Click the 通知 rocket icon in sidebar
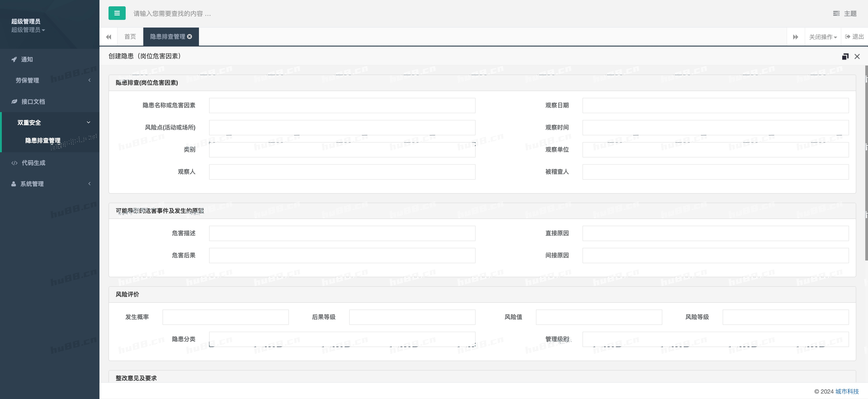This screenshot has height=399, width=868. 14,59
